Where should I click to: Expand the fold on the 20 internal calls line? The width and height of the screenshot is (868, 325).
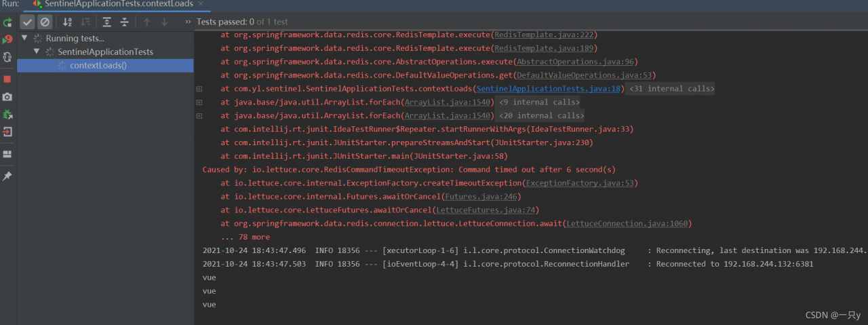coord(199,116)
